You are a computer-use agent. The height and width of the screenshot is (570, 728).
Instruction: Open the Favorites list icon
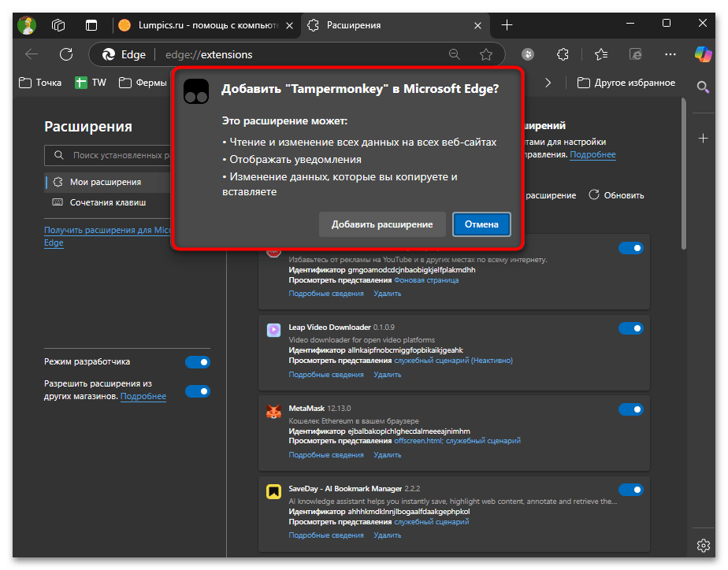(x=601, y=54)
